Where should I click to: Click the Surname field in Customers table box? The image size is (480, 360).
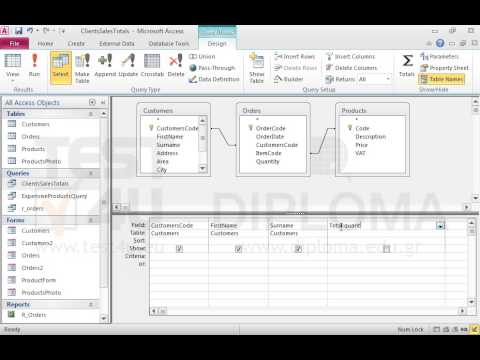(168, 145)
